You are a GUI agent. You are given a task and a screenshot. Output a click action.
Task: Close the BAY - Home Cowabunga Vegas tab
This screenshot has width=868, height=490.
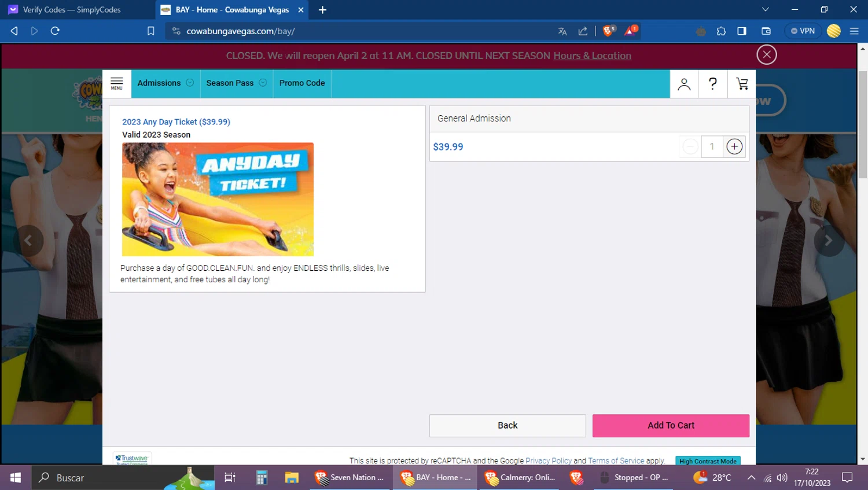coord(301,10)
